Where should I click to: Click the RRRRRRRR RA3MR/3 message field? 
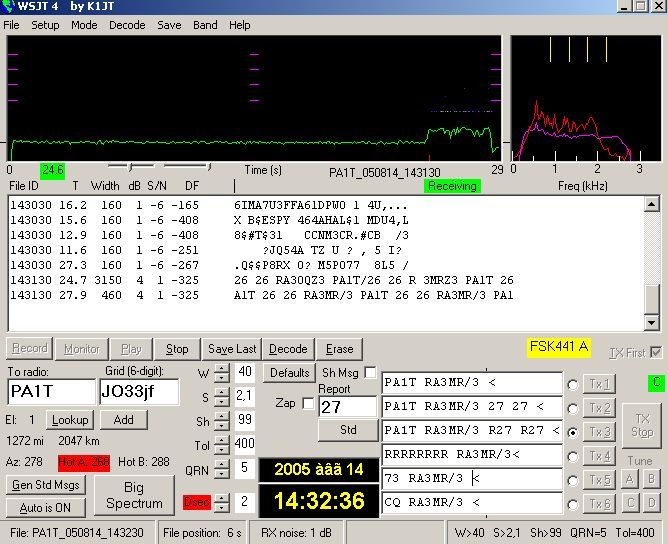[472, 455]
